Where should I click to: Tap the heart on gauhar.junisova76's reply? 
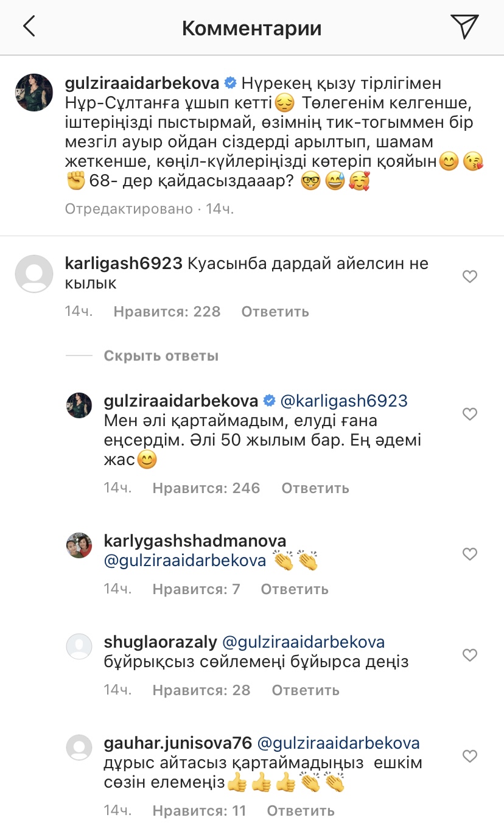tap(470, 757)
